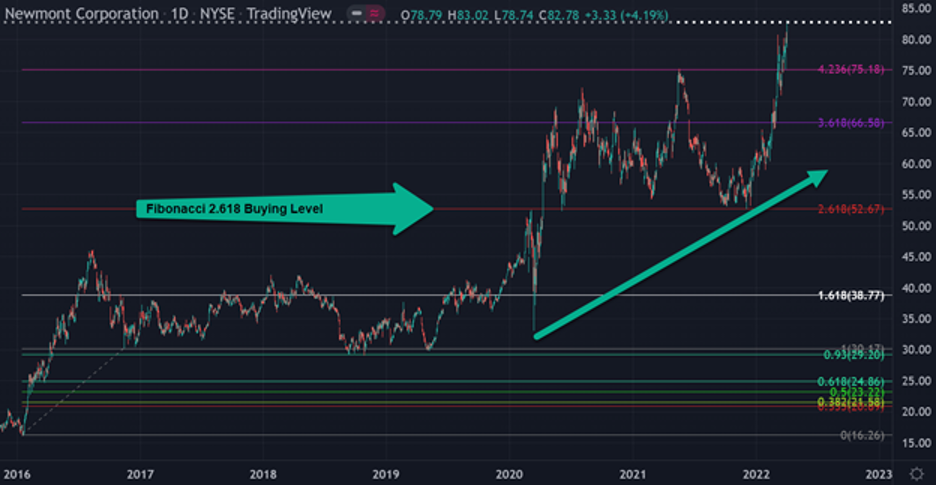Click the 2023 label on time axis
Screen dimensions: 936x486
(879, 475)
